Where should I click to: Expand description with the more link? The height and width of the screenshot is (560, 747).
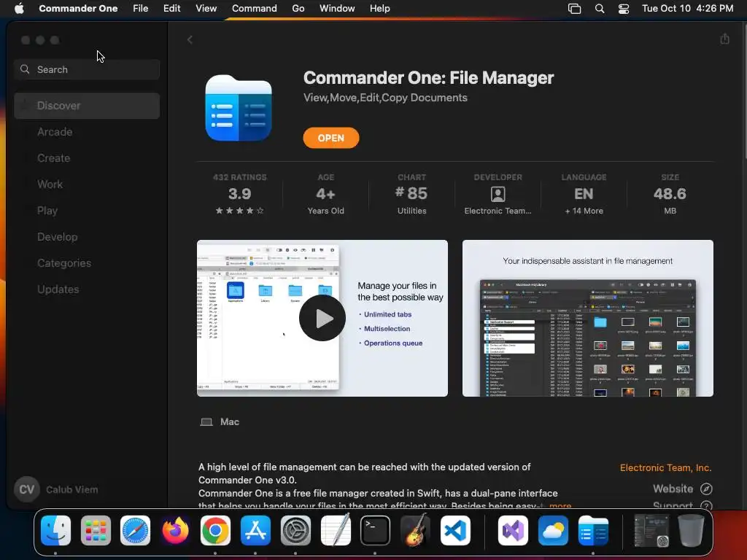point(560,506)
